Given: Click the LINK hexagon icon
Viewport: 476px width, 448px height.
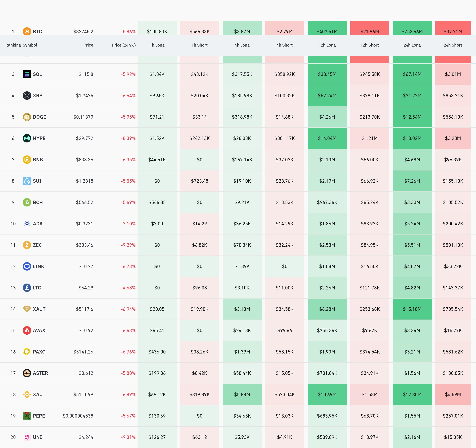Looking at the screenshot, I should pos(27,266).
